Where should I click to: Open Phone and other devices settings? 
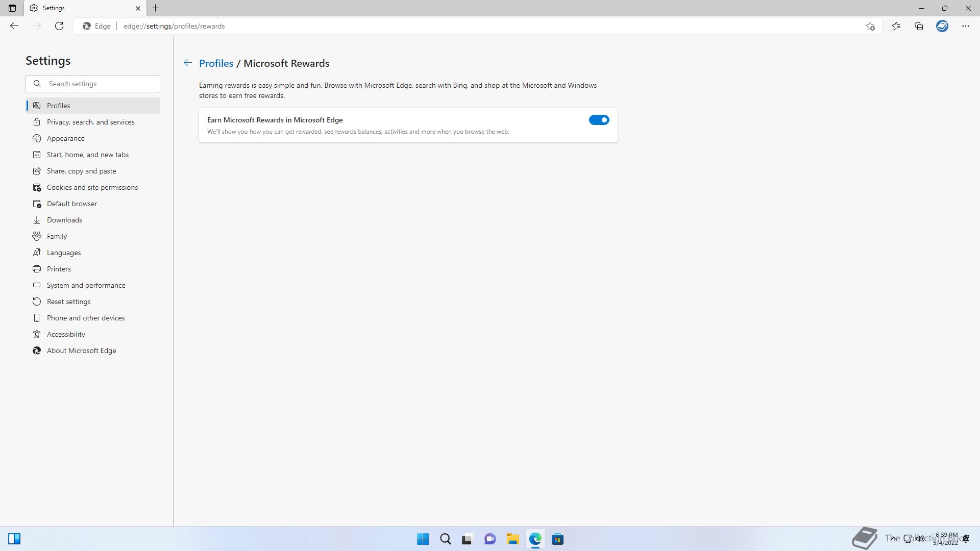93,318
